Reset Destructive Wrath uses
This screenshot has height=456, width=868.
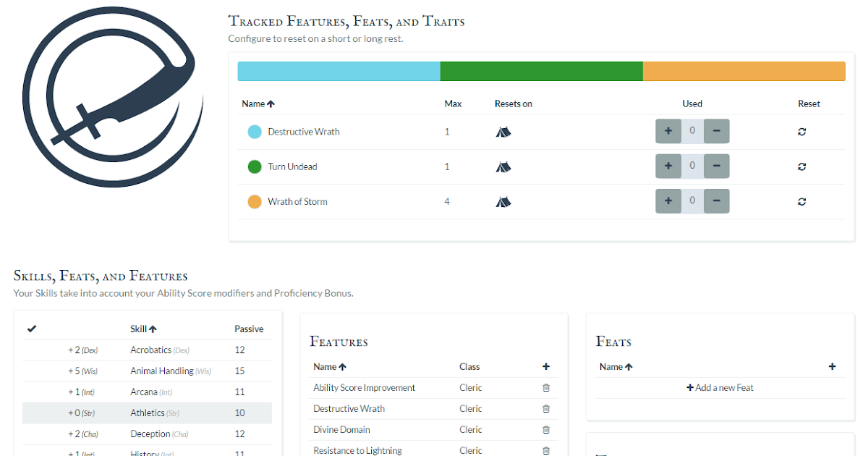(801, 132)
